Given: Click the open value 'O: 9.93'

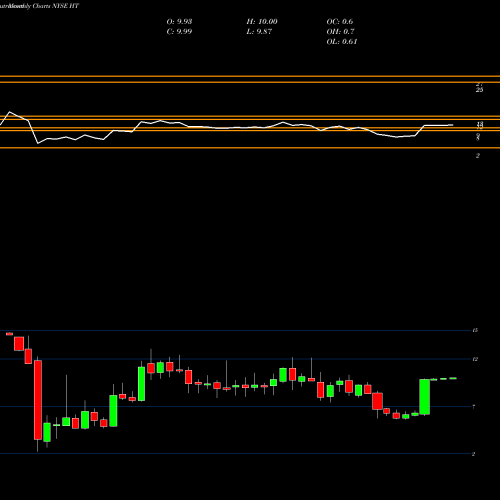Looking at the screenshot, I should pyautogui.click(x=179, y=21).
